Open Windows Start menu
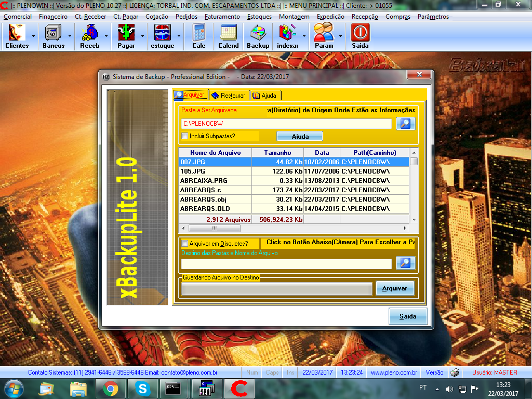The width and height of the screenshot is (532, 399). pyautogui.click(x=14, y=389)
